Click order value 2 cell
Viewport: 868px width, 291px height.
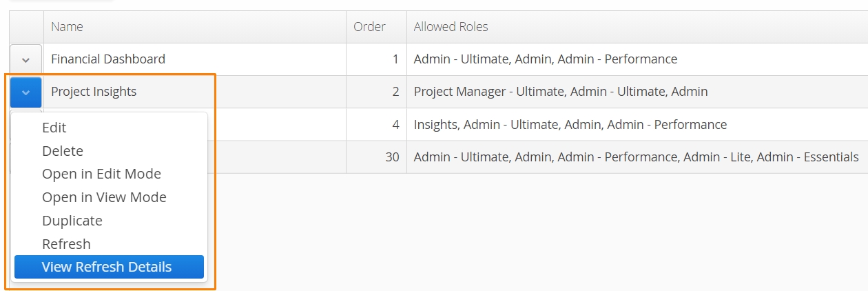(x=376, y=92)
